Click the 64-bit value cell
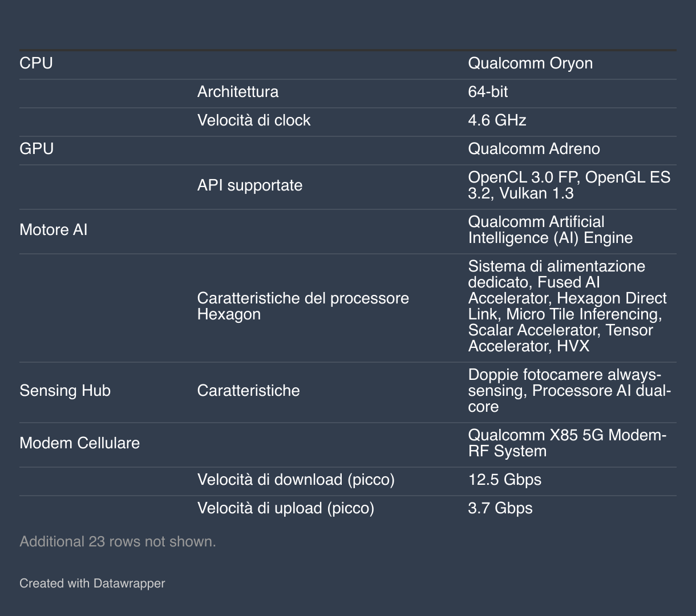The image size is (696, 616). [x=488, y=92]
